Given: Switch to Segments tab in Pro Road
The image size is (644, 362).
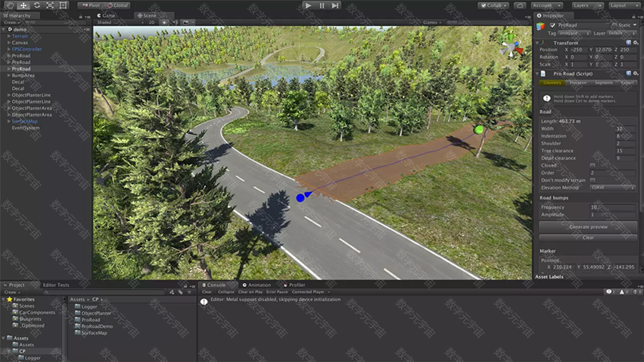Looking at the screenshot, I should point(603,83).
